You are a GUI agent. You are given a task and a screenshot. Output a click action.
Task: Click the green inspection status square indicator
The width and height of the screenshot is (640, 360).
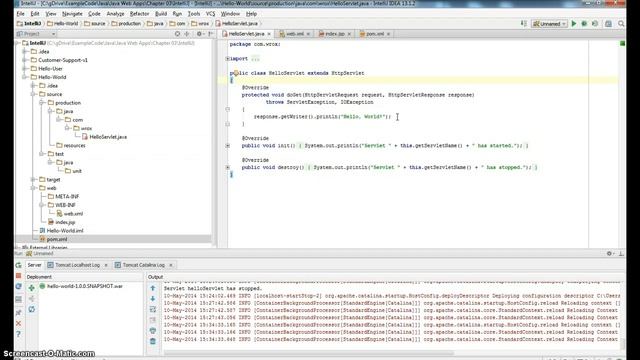pyautogui.click(x=622, y=43)
